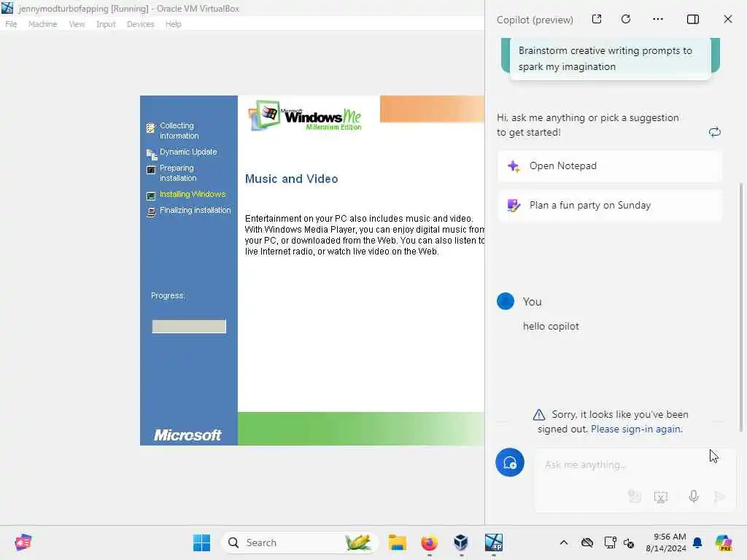Image resolution: width=747 pixels, height=560 pixels.
Task: Open VirtualBox Input menu
Action: tap(106, 24)
